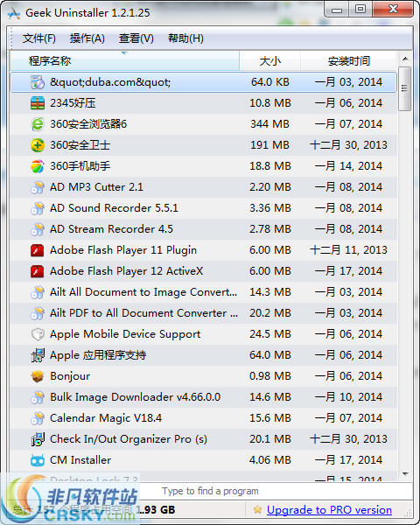The width and height of the screenshot is (420, 525).
Task: Sort by 安装时间 column header
Action: [x=348, y=61]
